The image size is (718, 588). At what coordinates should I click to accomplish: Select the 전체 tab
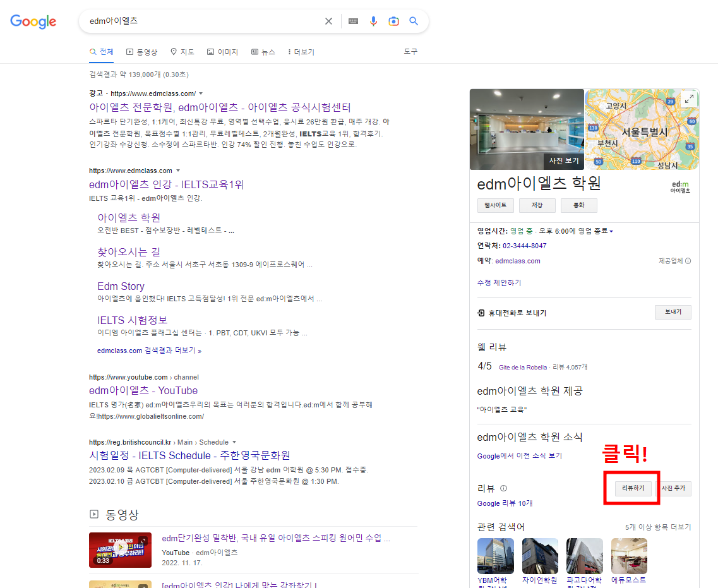(x=102, y=52)
